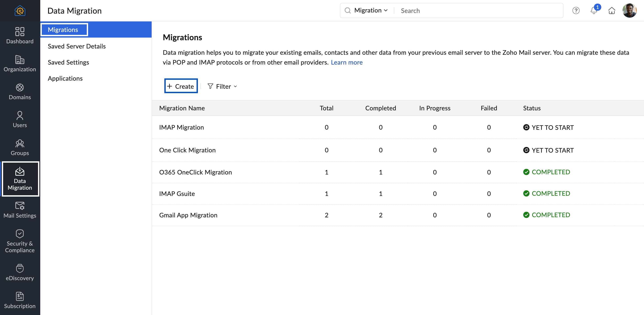Select Saved Server Details menu item

76,46
